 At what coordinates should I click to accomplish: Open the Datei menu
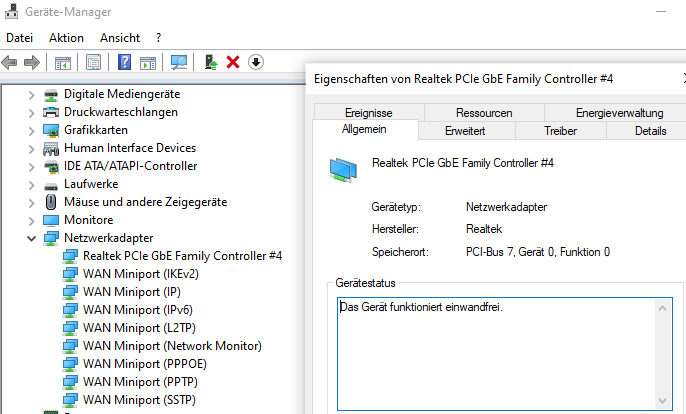pos(20,37)
